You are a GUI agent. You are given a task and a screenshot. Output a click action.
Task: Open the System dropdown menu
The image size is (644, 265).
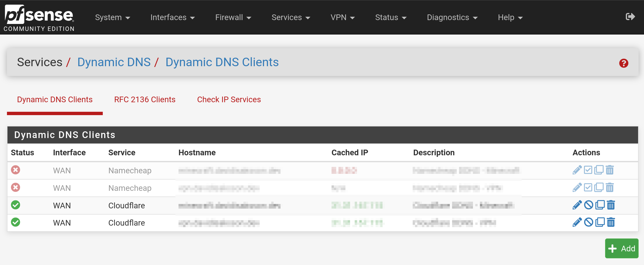point(113,18)
